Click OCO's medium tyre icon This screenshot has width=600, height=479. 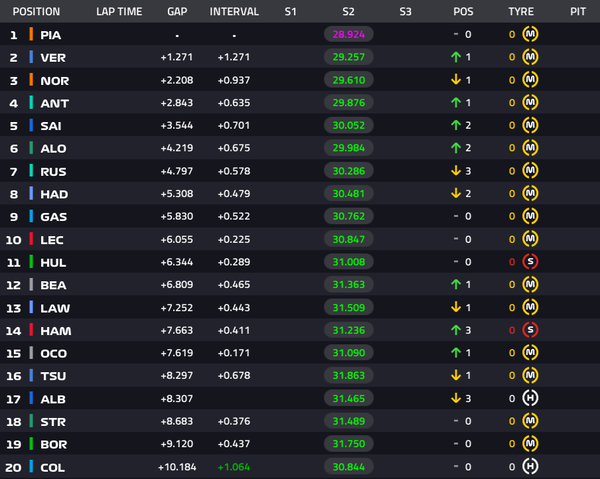pyautogui.click(x=530, y=353)
